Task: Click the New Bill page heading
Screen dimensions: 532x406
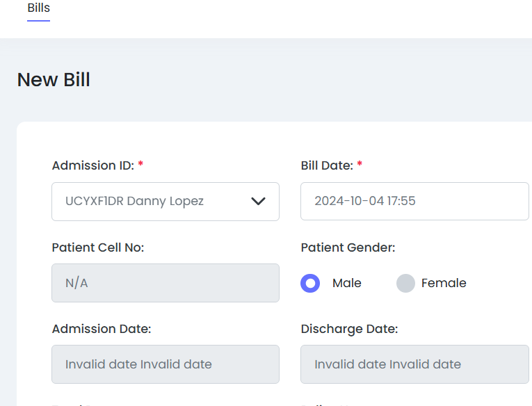Action: [54, 80]
